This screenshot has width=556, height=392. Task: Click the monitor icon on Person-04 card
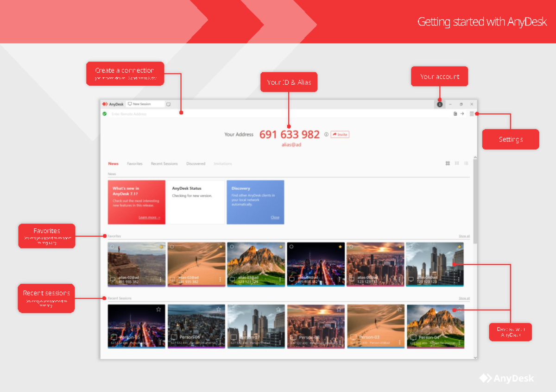pyautogui.click(x=413, y=337)
